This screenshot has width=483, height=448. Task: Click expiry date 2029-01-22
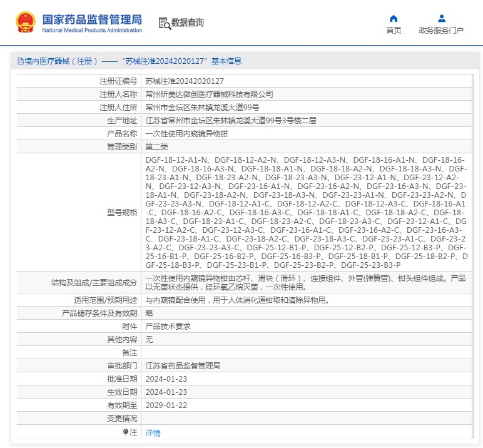[x=166, y=405]
